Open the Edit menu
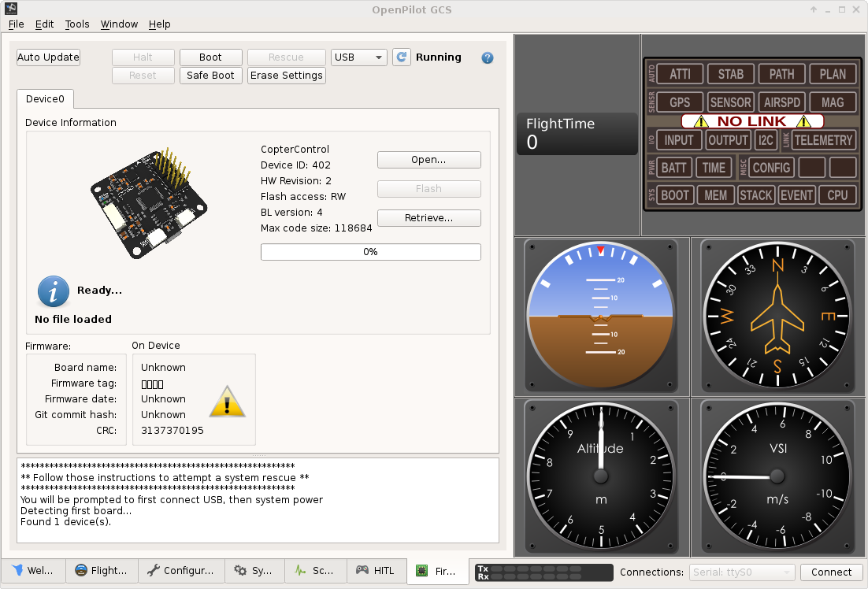 pyautogui.click(x=44, y=24)
